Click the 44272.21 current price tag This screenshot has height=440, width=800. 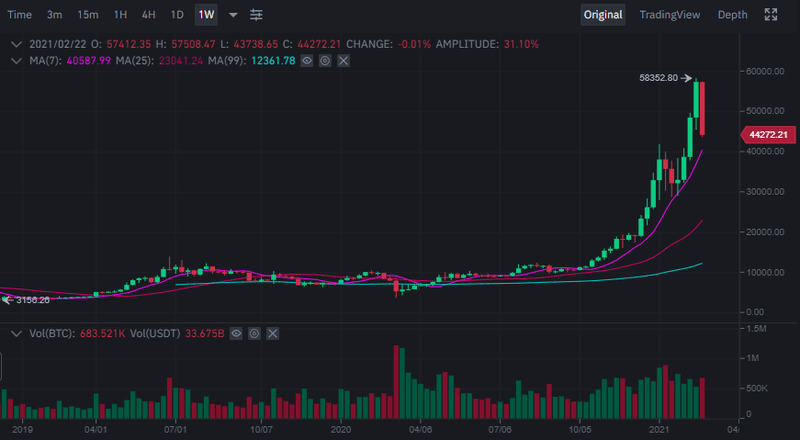coord(768,135)
